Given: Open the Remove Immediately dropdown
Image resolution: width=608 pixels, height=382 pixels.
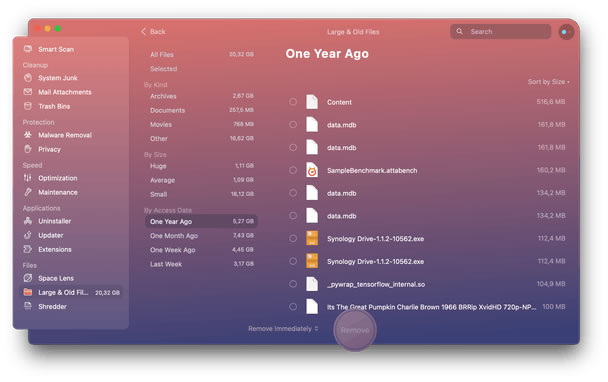Looking at the screenshot, I should point(283,328).
